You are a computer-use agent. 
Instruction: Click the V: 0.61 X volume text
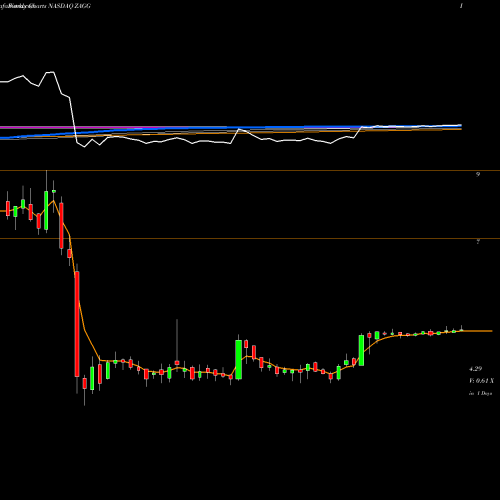pos(481,381)
